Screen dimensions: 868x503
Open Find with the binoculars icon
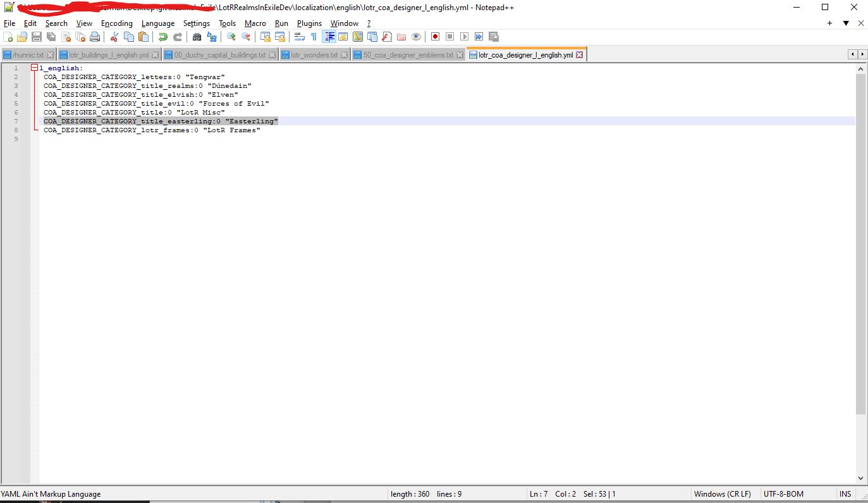coord(197,37)
